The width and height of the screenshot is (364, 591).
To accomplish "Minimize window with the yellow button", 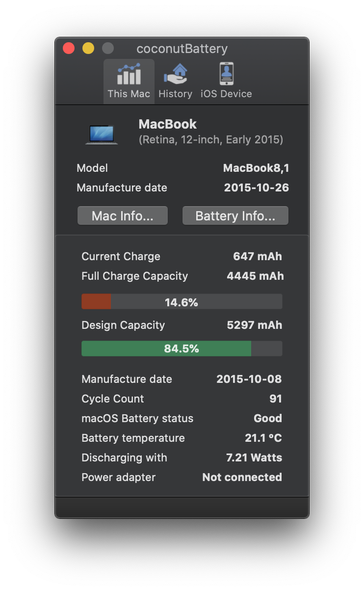I will (x=88, y=49).
